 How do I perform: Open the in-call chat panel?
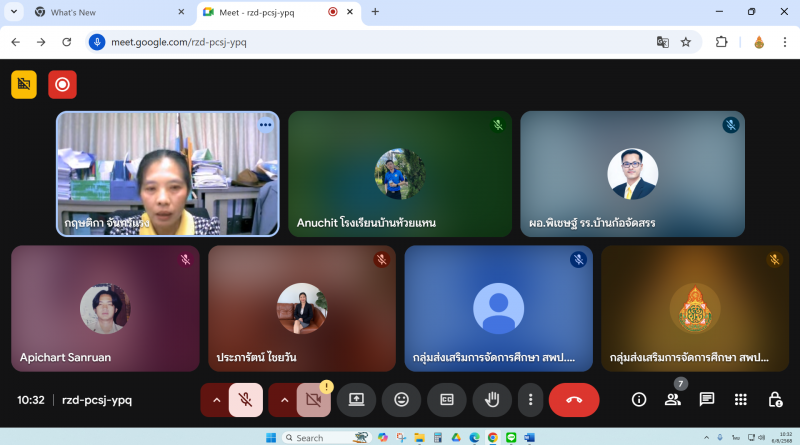pyautogui.click(x=707, y=399)
